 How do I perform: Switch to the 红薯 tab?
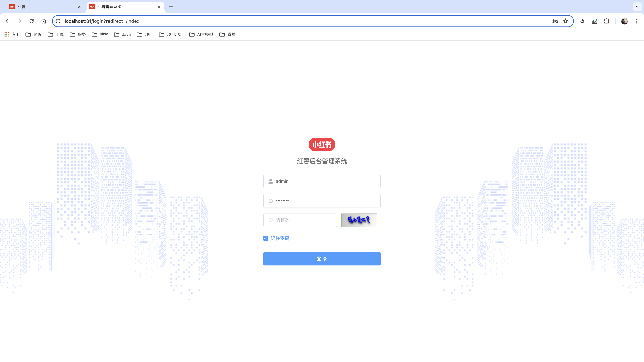click(x=42, y=7)
